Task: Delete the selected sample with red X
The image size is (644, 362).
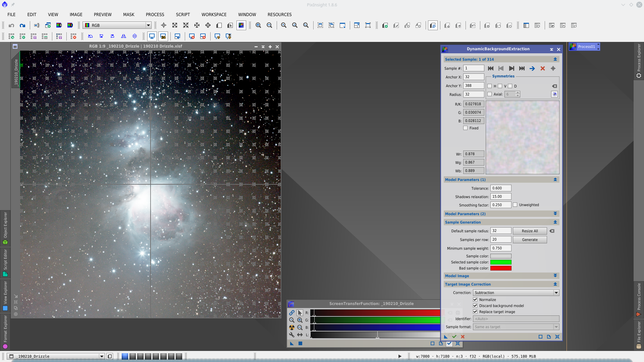Action: click(542, 68)
